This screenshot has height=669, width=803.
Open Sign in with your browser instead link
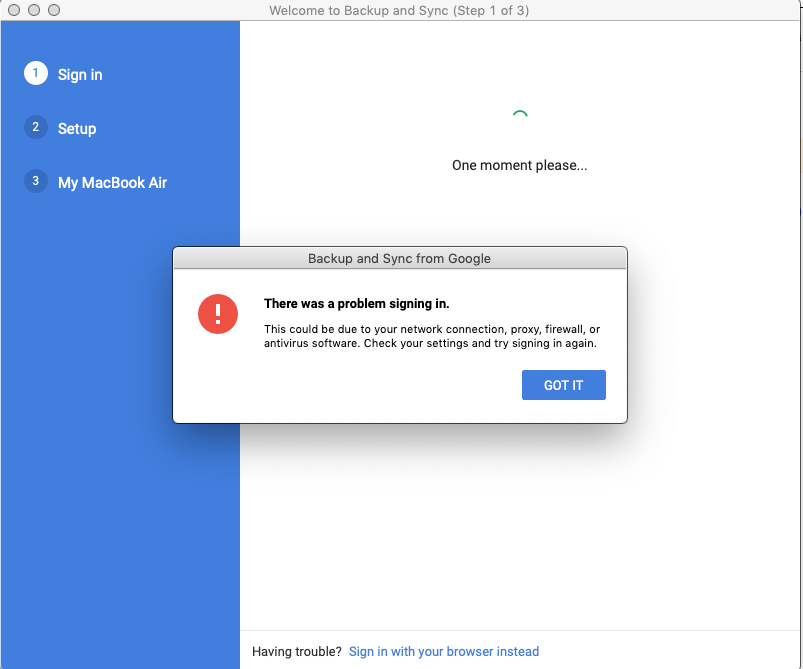(443, 651)
